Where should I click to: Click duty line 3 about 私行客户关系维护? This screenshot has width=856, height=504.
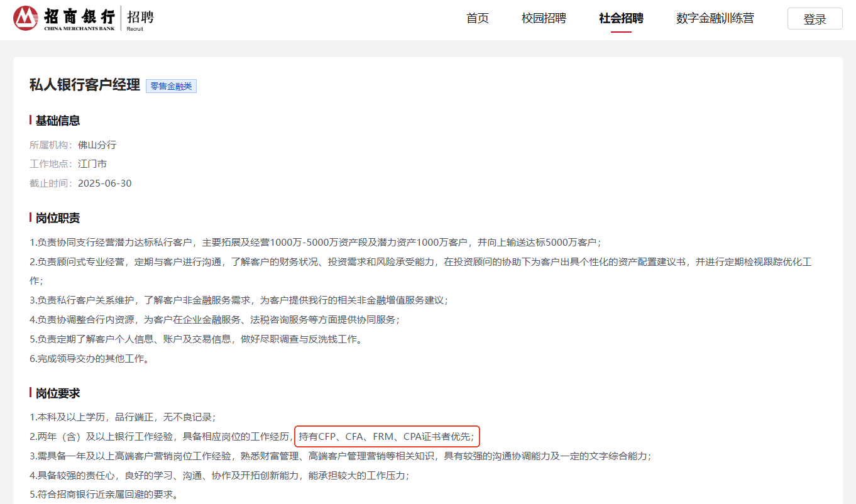coord(239,300)
